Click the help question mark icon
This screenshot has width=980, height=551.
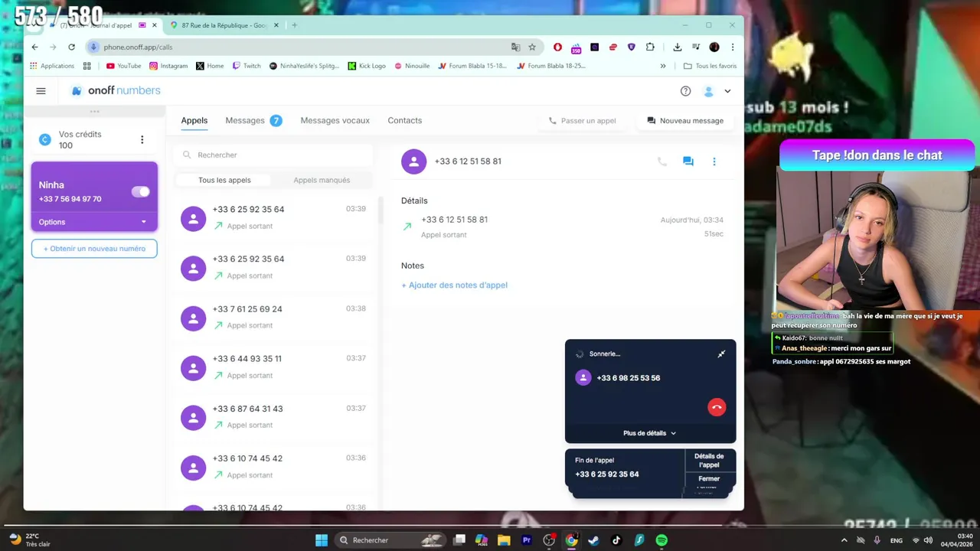coord(685,91)
